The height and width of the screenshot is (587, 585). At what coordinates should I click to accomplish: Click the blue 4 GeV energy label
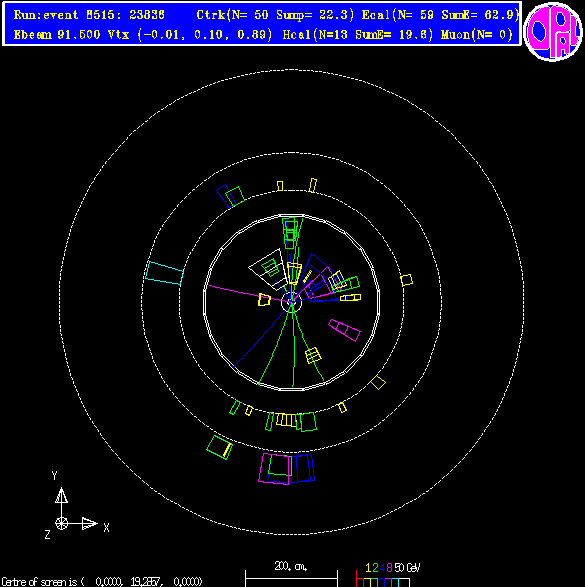tap(382, 568)
